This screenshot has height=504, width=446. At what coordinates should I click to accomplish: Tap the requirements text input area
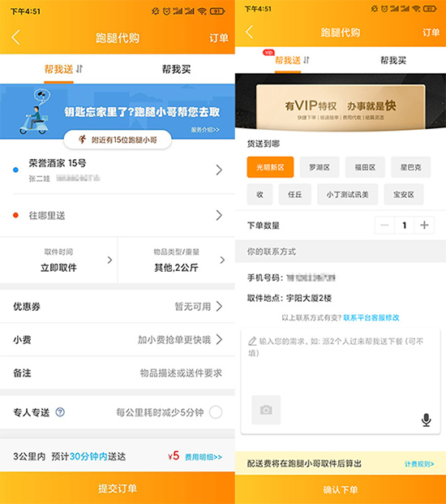click(341, 381)
